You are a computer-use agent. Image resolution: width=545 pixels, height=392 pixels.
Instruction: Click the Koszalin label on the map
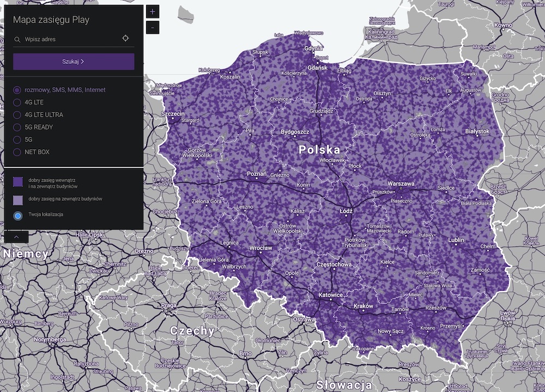(x=230, y=76)
